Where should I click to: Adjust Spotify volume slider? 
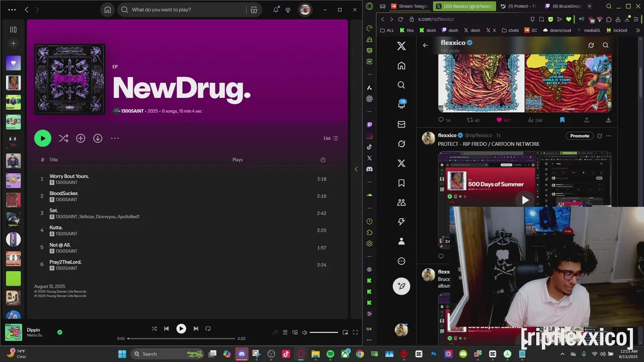324,332
